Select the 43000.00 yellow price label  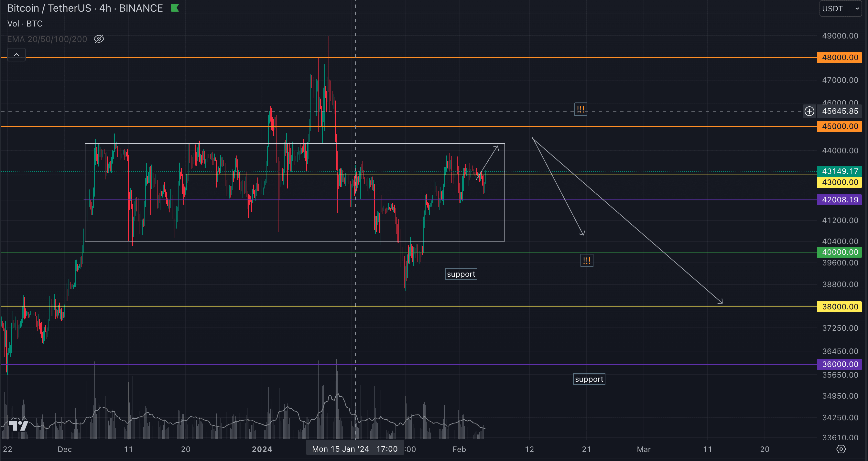pyautogui.click(x=839, y=182)
